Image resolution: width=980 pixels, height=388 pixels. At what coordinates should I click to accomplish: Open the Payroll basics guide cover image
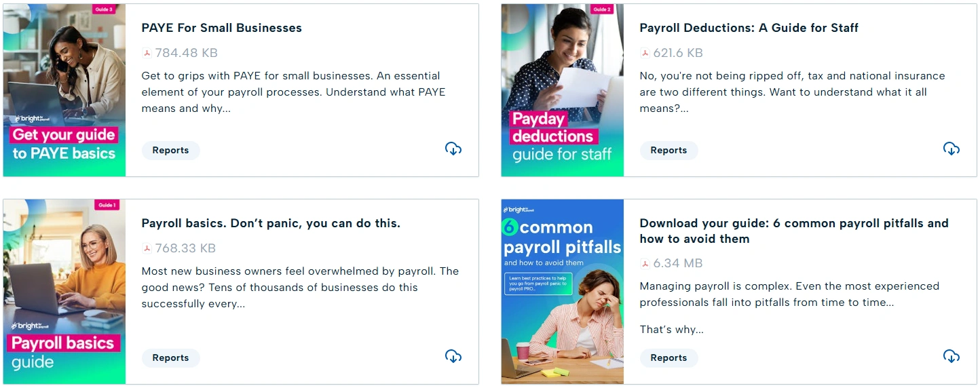click(64, 292)
